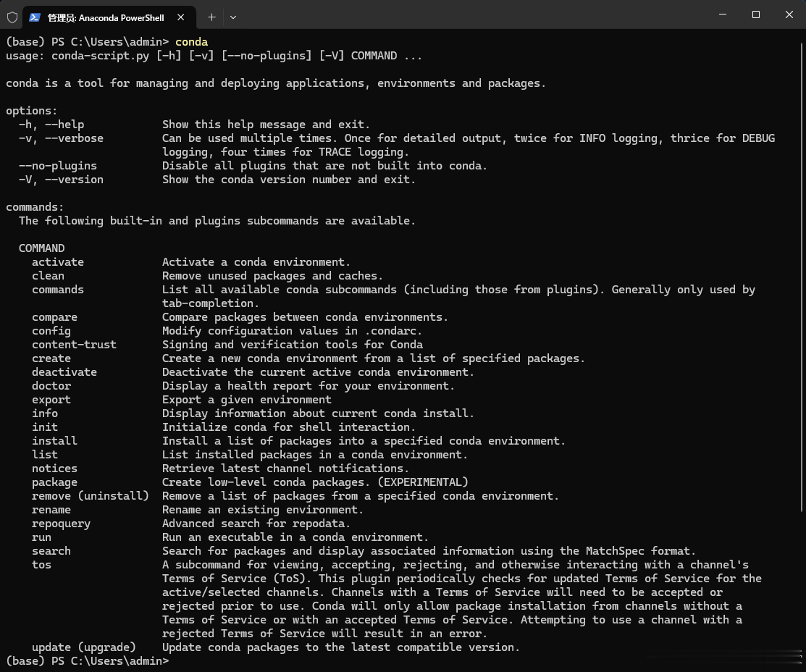
Task: Click the bottom '(base) PS C:\Users\admin>' prompt
Action: (x=88, y=660)
